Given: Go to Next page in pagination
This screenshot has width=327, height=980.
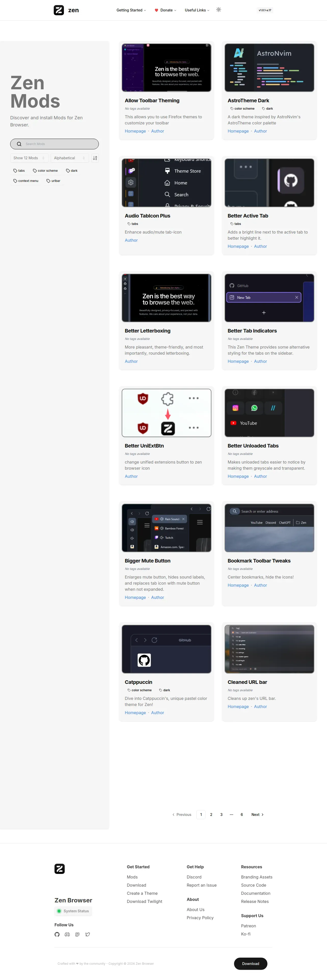Looking at the screenshot, I should 257,815.
